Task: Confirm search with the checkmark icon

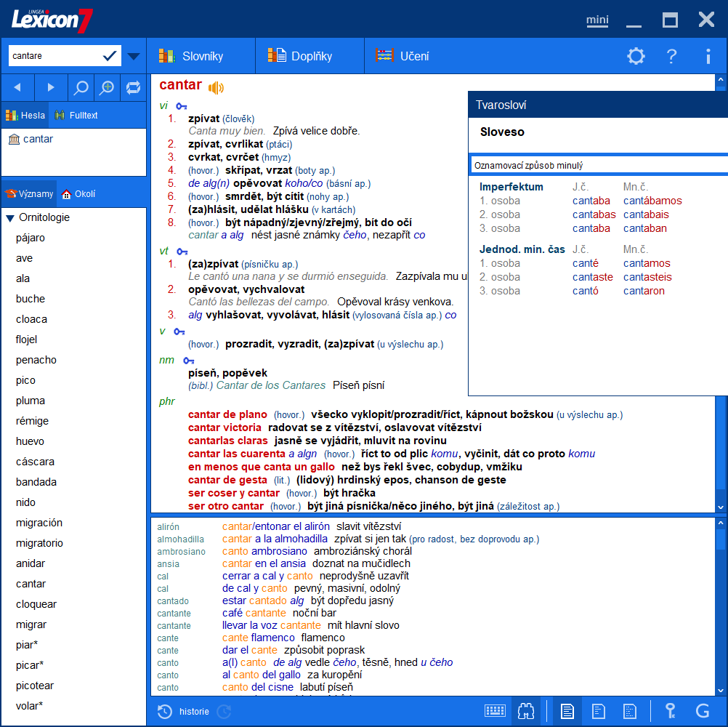Action: click(x=110, y=56)
